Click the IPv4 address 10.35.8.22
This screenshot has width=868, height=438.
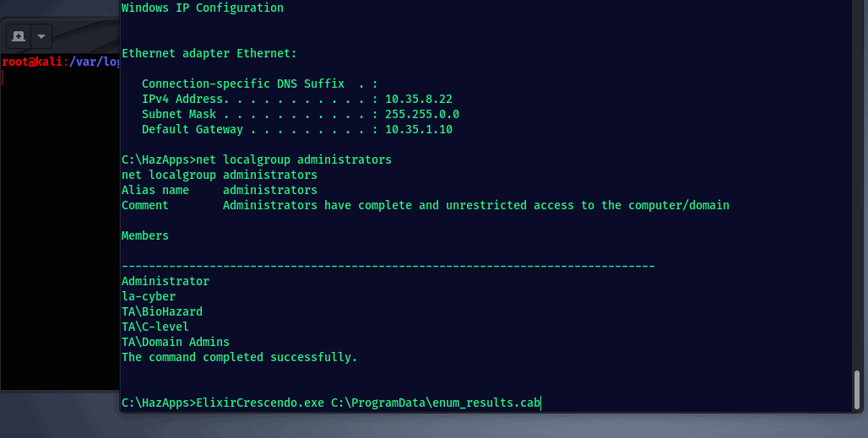(418, 99)
